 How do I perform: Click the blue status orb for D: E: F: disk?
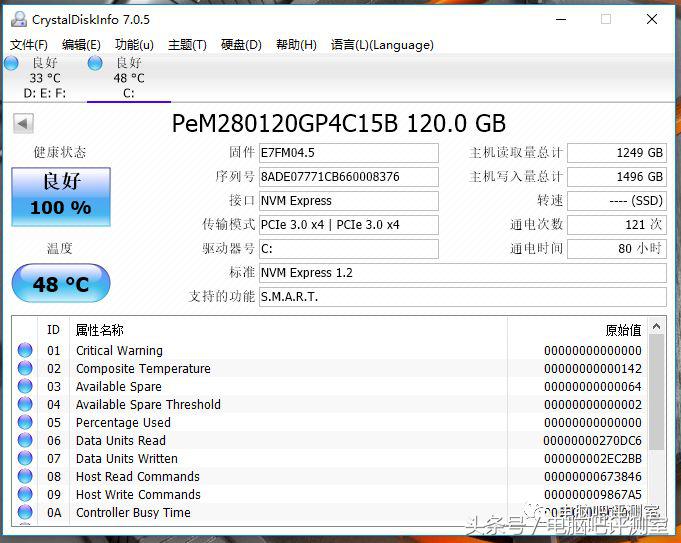pos(11,63)
